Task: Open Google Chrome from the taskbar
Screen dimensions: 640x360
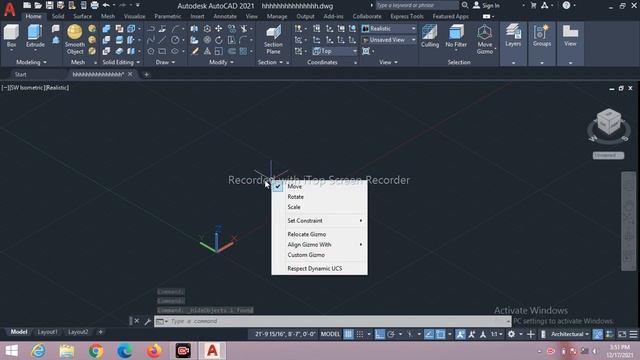Action: pos(96,351)
